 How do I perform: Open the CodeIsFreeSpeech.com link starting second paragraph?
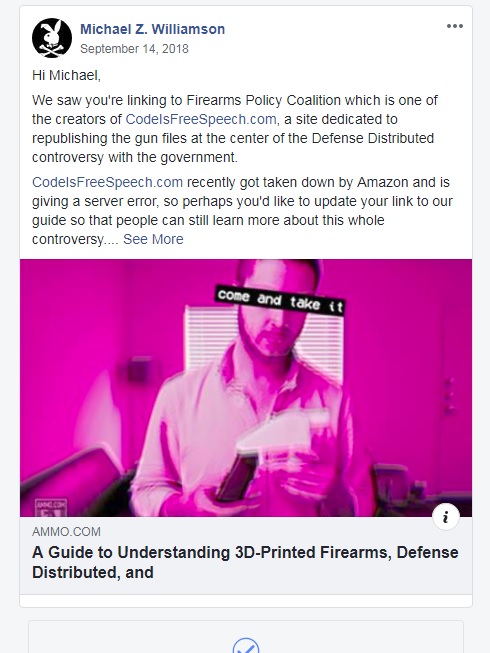107,182
